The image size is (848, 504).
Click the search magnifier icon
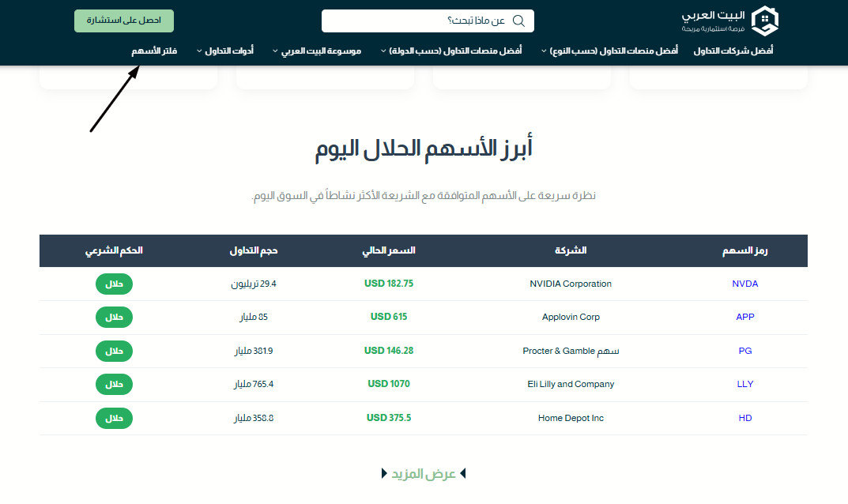pyautogui.click(x=519, y=20)
